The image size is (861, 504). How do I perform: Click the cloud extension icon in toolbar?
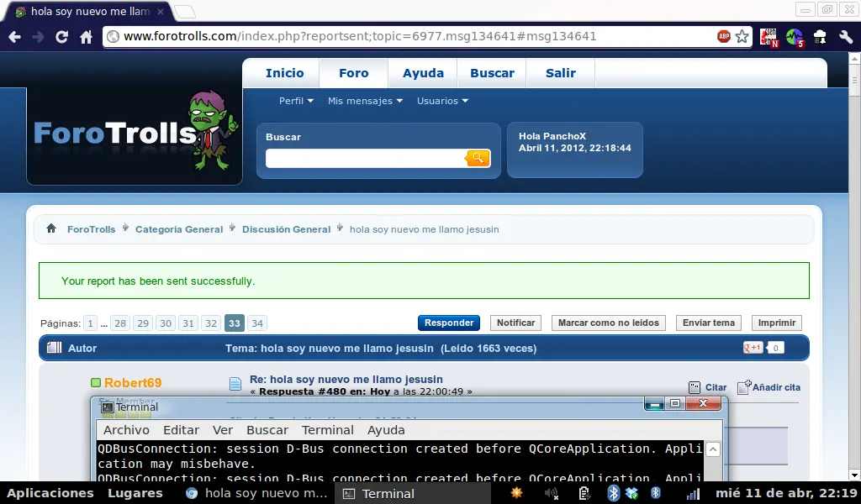tap(820, 37)
